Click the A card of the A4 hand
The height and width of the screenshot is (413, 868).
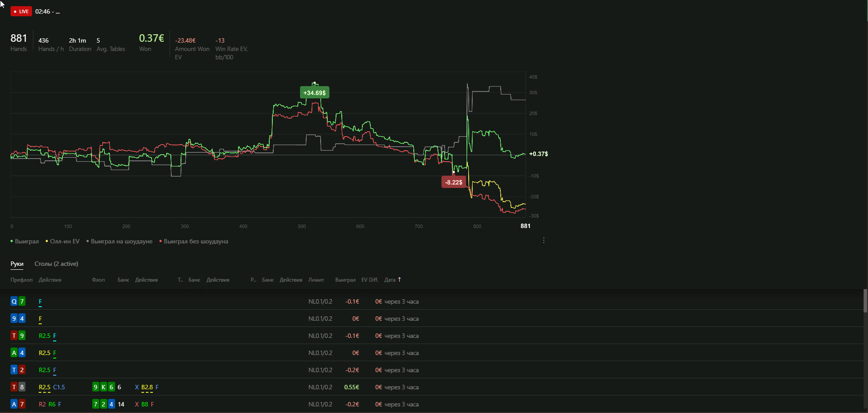pos(14,353)
